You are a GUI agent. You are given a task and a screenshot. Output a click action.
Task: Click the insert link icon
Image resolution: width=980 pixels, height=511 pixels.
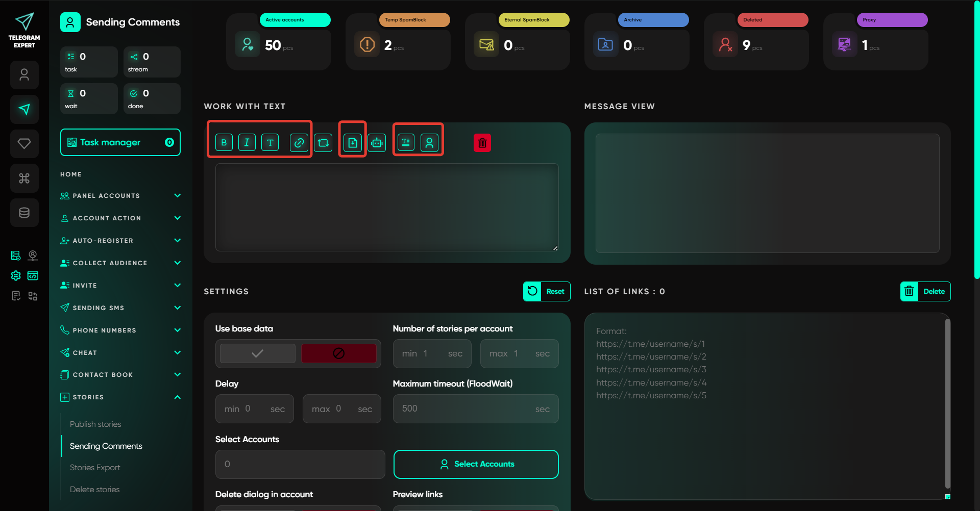299,143
